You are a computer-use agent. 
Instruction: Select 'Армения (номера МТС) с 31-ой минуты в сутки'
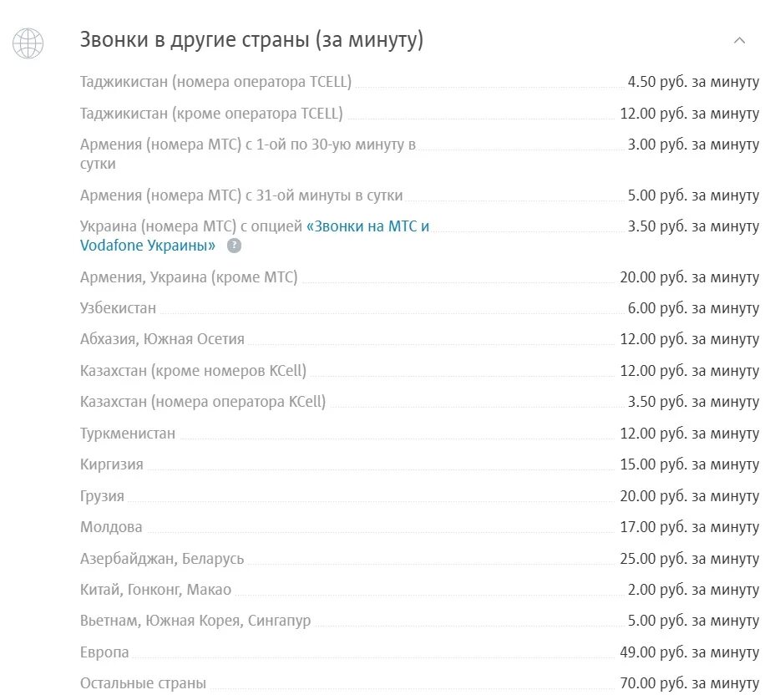[241, 195]
